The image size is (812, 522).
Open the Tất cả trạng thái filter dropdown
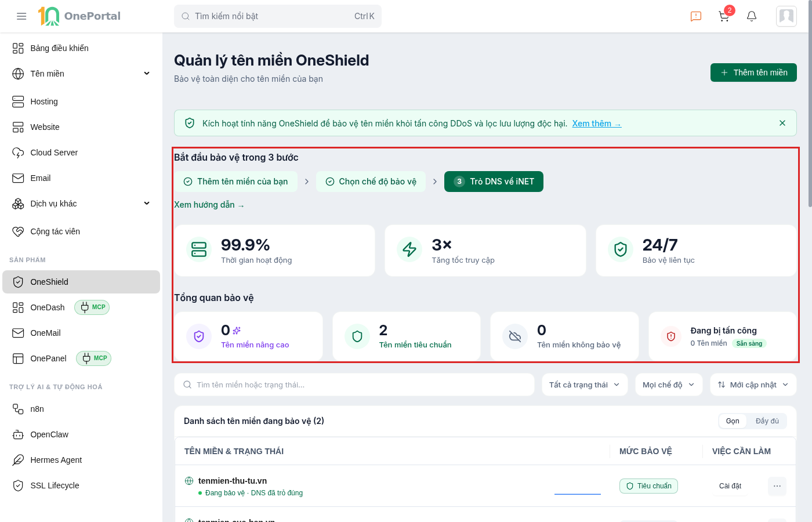[585, 385]
